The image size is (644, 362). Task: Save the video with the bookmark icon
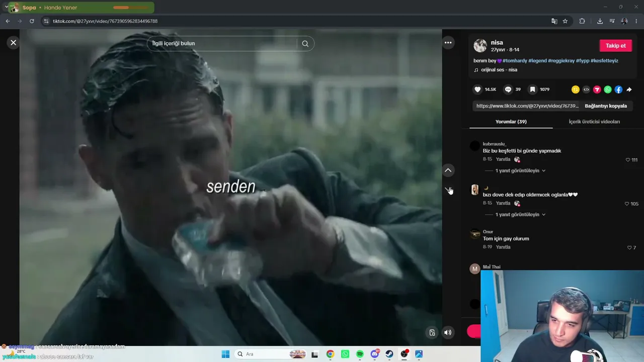(532, 89)
